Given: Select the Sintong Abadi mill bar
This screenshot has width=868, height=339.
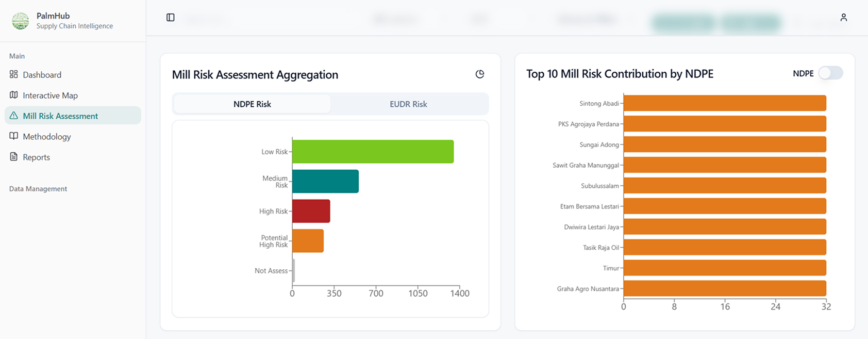Looking at the screenshot, I should [724, 103].
